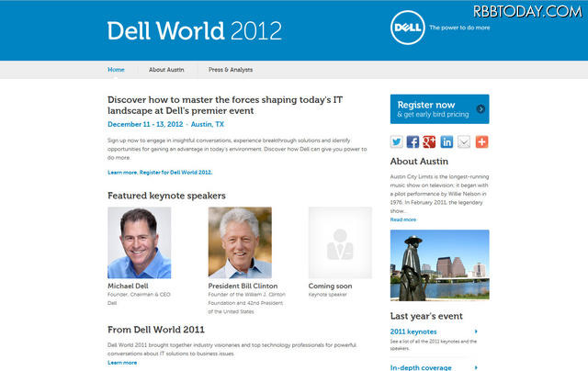
Task: Open more sharing options plus icon
Action: [x=481, y=142]
